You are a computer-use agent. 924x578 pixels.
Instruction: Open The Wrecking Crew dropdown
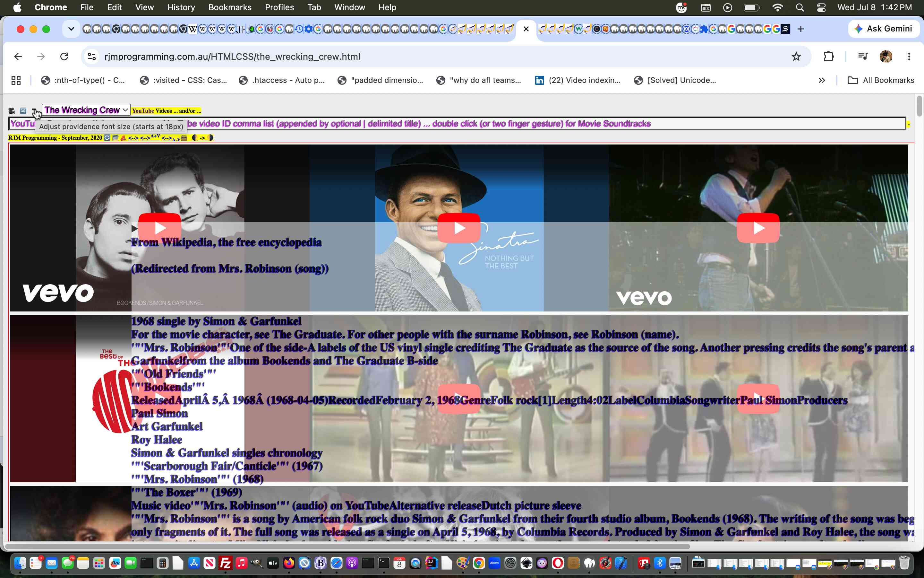86,110
